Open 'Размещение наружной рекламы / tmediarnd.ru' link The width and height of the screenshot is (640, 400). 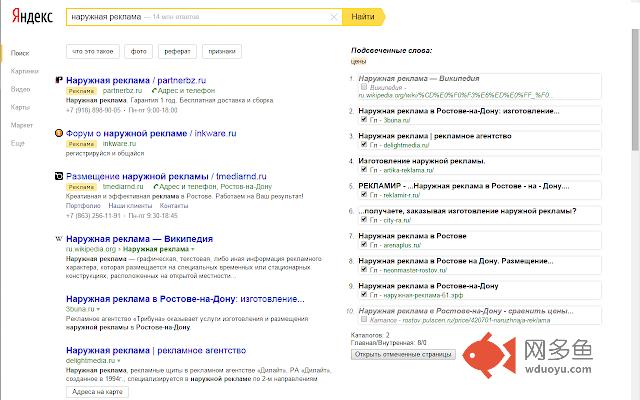click(x=166, y=176)
